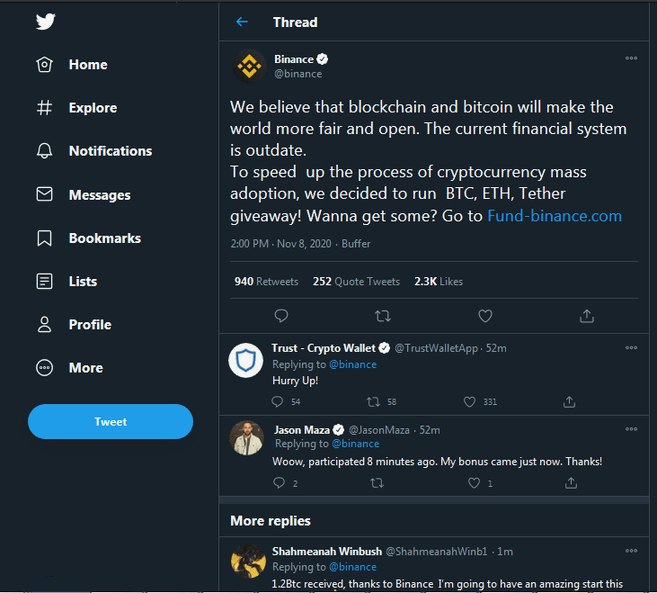The height and width of the screenshot is (593, 657).
Task: Open more options on Binance tweet
Action: (631, 58)
